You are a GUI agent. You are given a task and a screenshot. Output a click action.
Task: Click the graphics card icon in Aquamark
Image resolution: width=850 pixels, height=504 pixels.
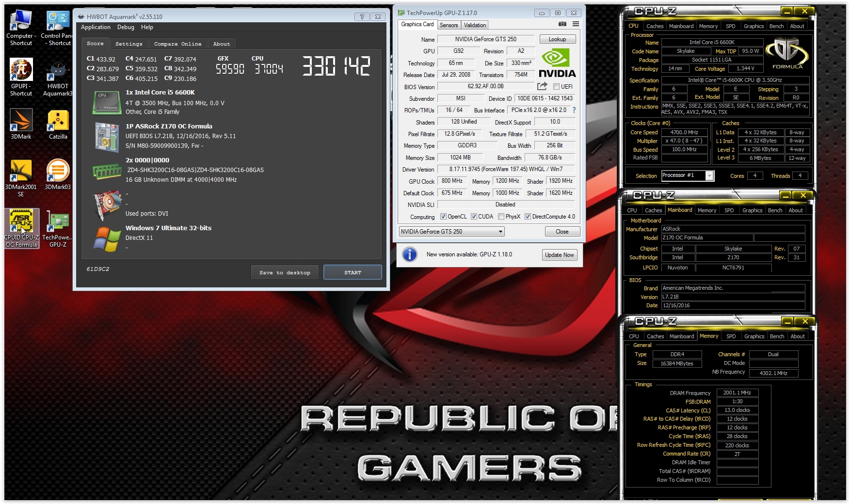point(107,205)
